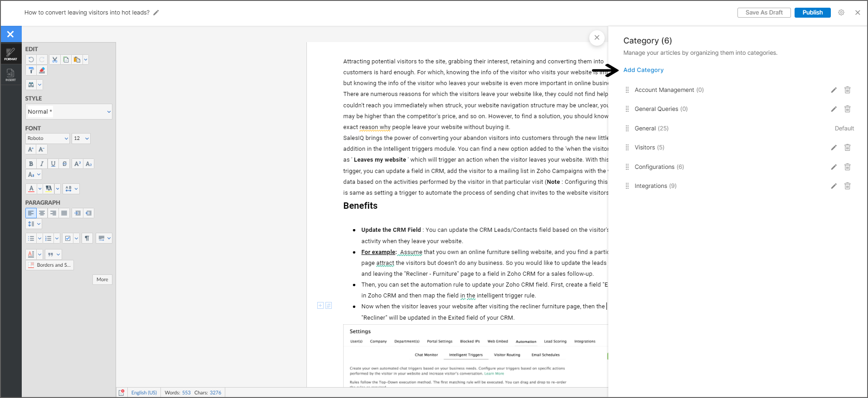Apply yellow text highlight color
This screenshot has height=398, width=868.
pos(48,189)
